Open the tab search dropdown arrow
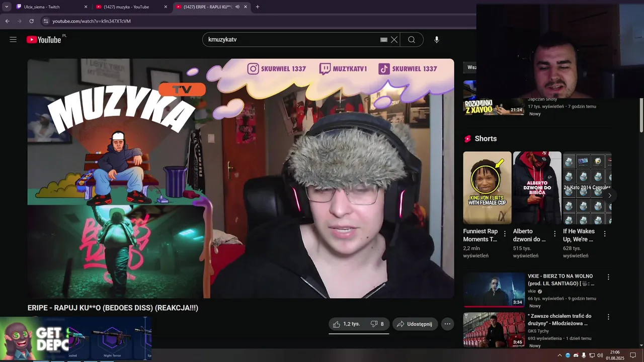This screenshot has width=644, height=362. (7, 7)
